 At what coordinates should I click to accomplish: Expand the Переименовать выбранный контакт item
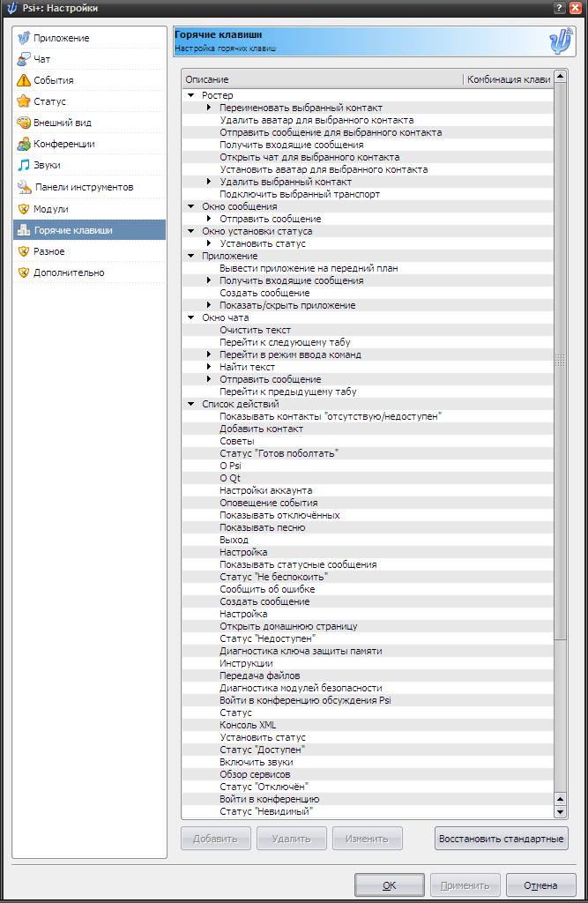pyautogui.click(x=209, y=108)
